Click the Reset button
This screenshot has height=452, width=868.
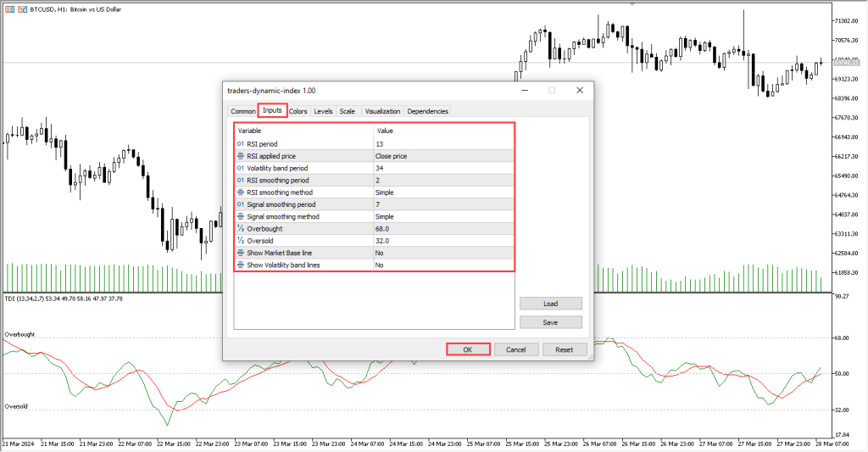564,349
